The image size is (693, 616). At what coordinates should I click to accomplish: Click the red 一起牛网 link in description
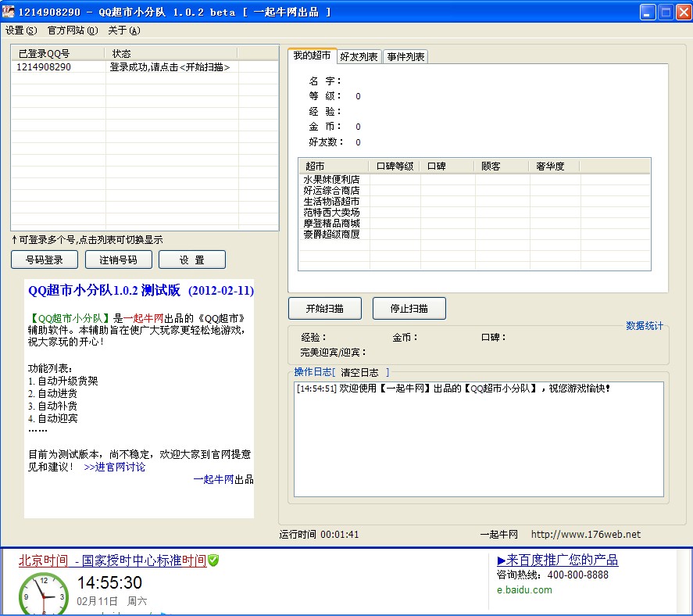tap(144, 318)
